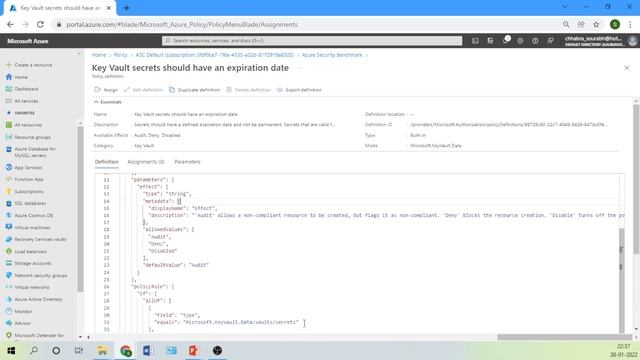Collapse the Essentials section

tap(108, 102)
